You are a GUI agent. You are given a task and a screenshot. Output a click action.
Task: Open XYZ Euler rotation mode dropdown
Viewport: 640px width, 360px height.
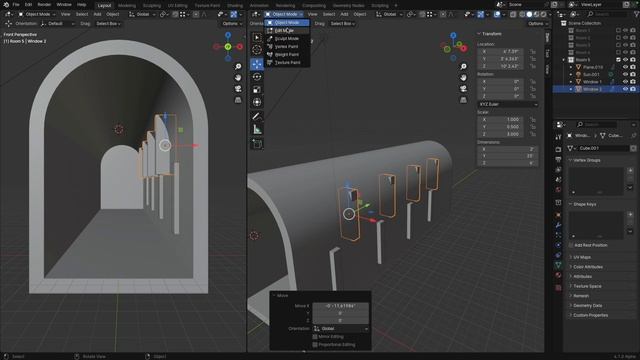tap(508, 104)
